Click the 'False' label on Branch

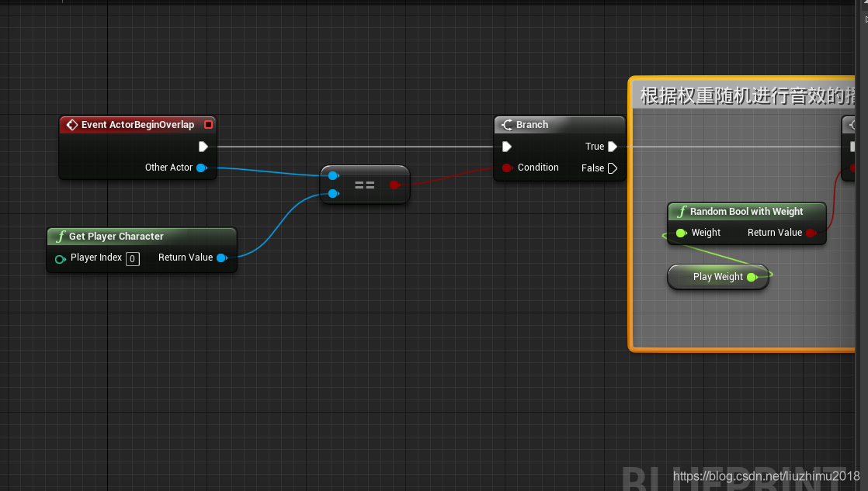click(x=592, y=168)
